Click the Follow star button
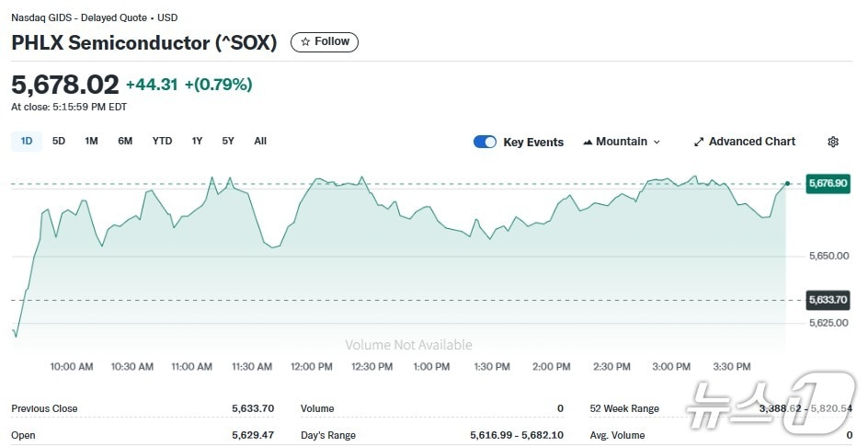 tap(325, 41)
